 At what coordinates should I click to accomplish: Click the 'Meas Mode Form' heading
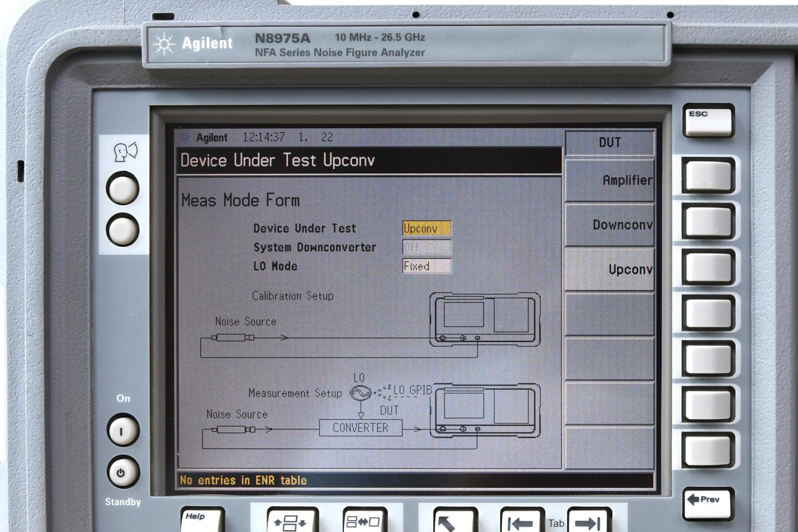pyautogui.click(x=240, y=201)
